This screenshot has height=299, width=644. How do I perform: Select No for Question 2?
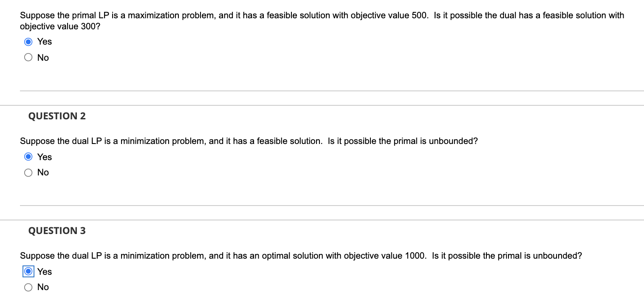pos(28,172)
